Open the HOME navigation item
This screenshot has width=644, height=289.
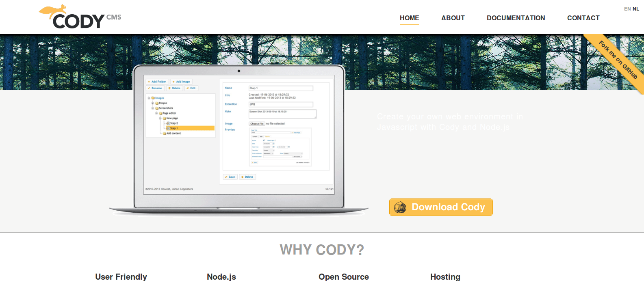(x=409, y=18)
